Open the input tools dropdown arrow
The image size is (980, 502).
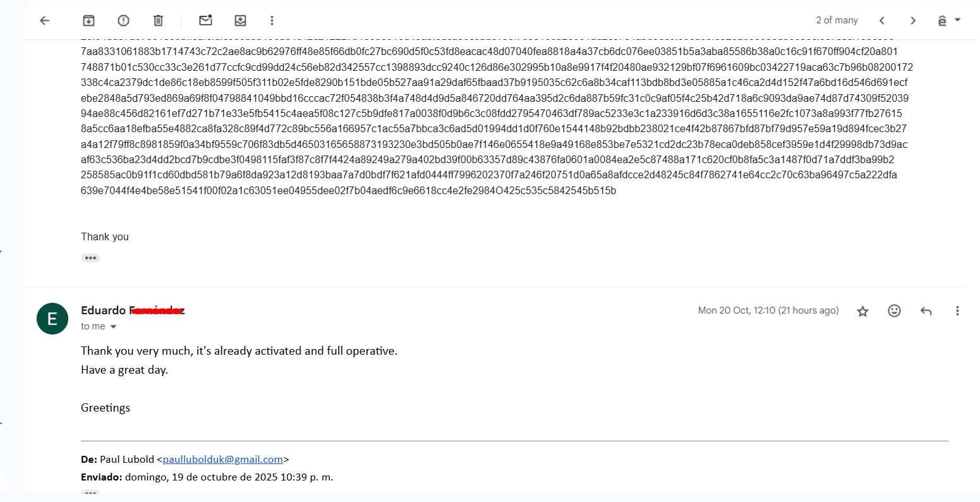pyautogui.click(x=957, y=20)
